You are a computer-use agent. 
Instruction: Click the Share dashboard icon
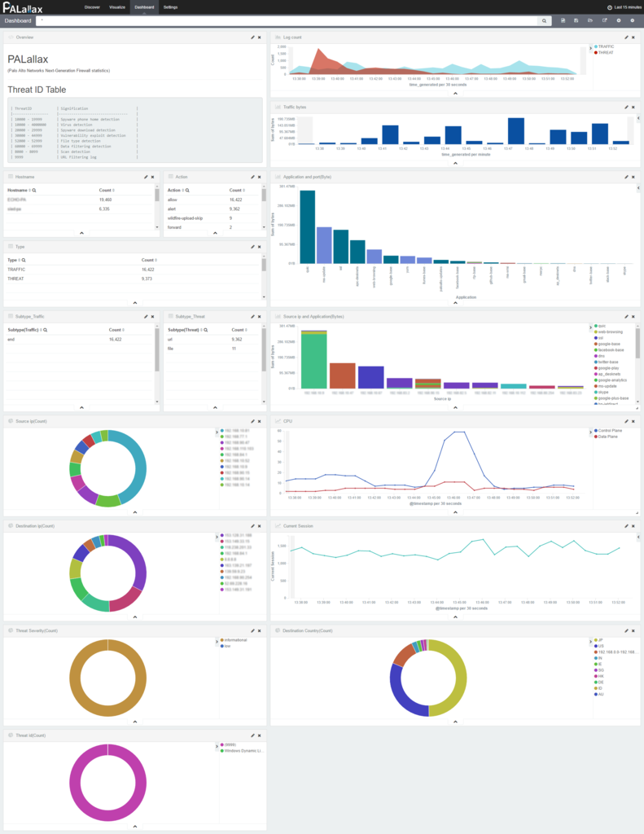[x=604, y=20]
